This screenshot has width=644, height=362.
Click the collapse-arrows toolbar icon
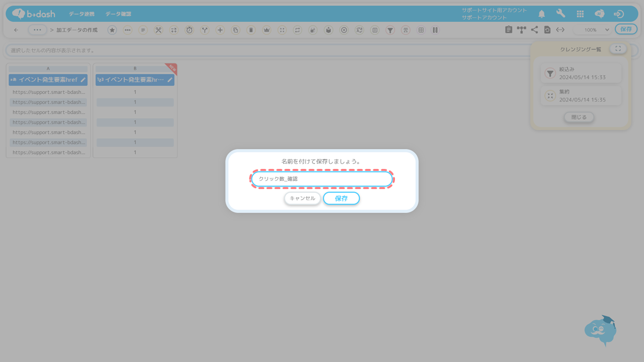click(282, 30)
